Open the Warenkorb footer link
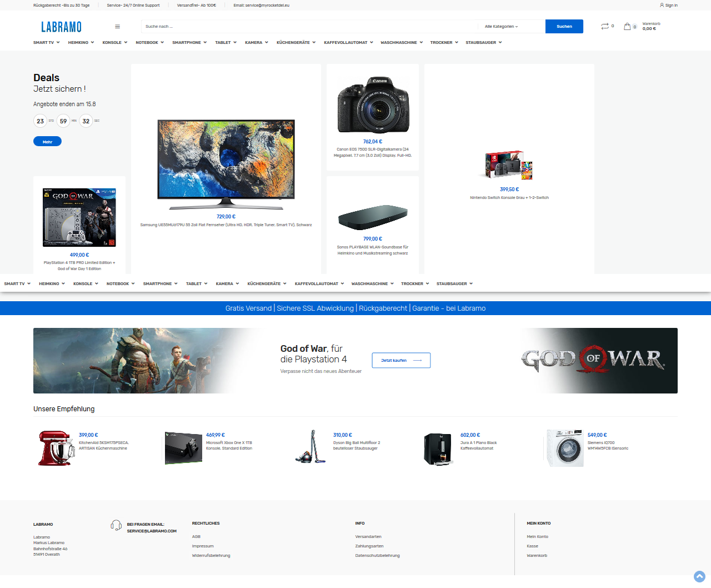The height and width of the screenshot is (588, 711). [537, 556]
